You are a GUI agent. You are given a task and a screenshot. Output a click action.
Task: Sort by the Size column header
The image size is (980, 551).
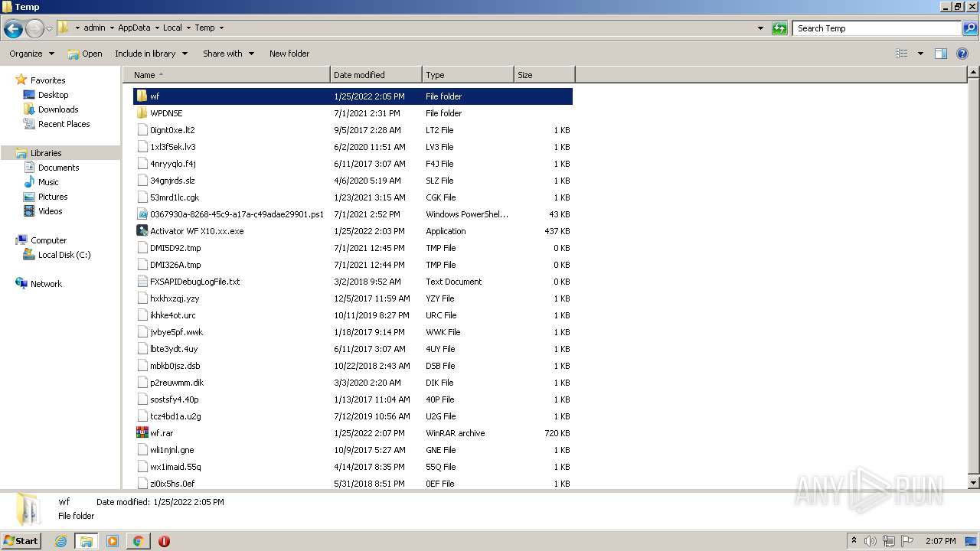544,75
